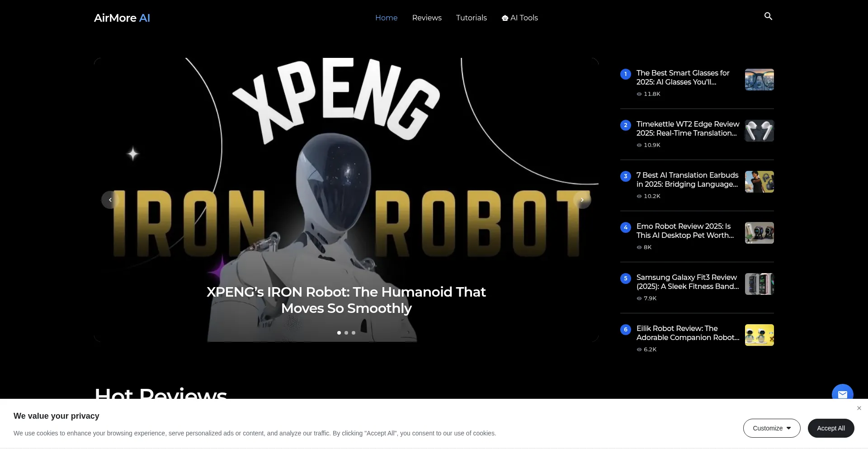This screenshot has width=868, height=449.
Task: Click the Accept All cookies button
Action: coord(831,428)
